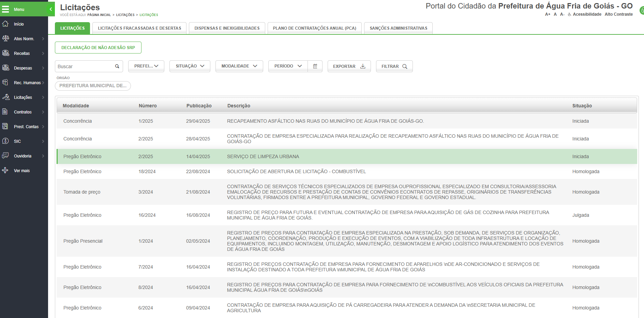
Task: Expand the Período dropdown
Action: coord(288,66)
